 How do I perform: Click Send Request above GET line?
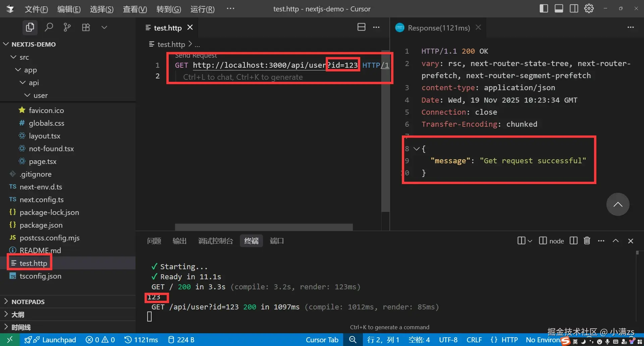coord(196,56)
